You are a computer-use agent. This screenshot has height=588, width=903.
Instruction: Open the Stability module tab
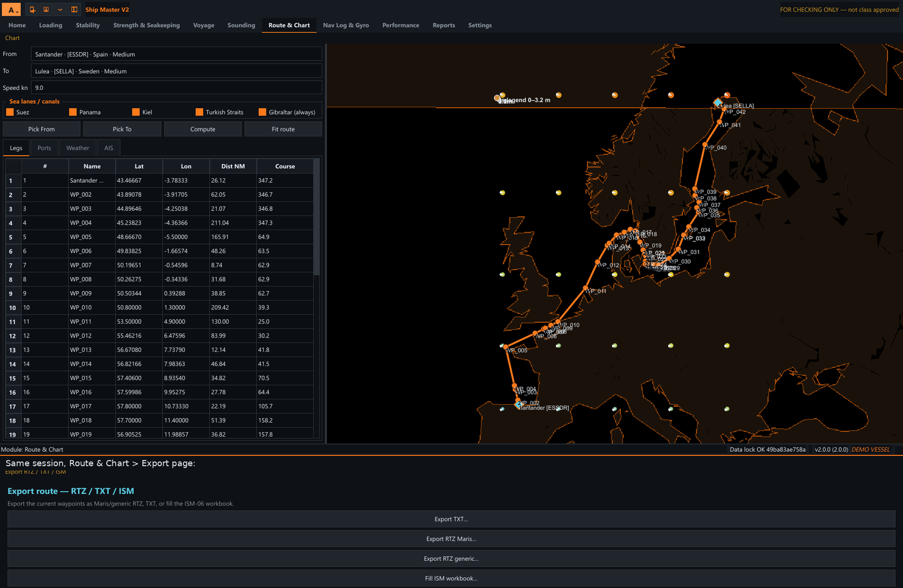pos(88,25)
